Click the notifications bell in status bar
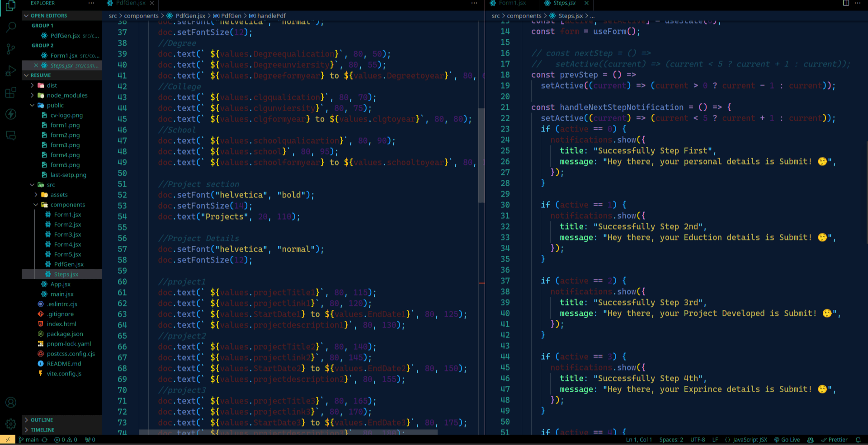 tap(858, 440)
